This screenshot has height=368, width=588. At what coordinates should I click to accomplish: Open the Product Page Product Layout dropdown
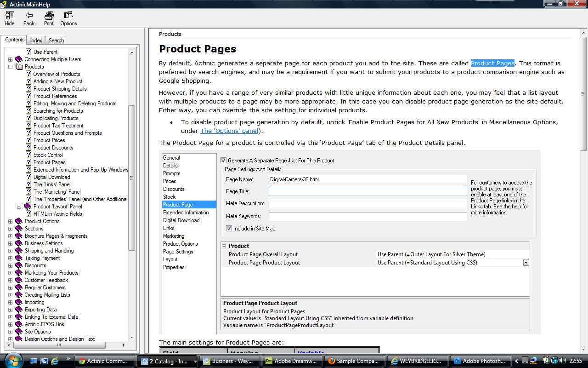[526, 263]
